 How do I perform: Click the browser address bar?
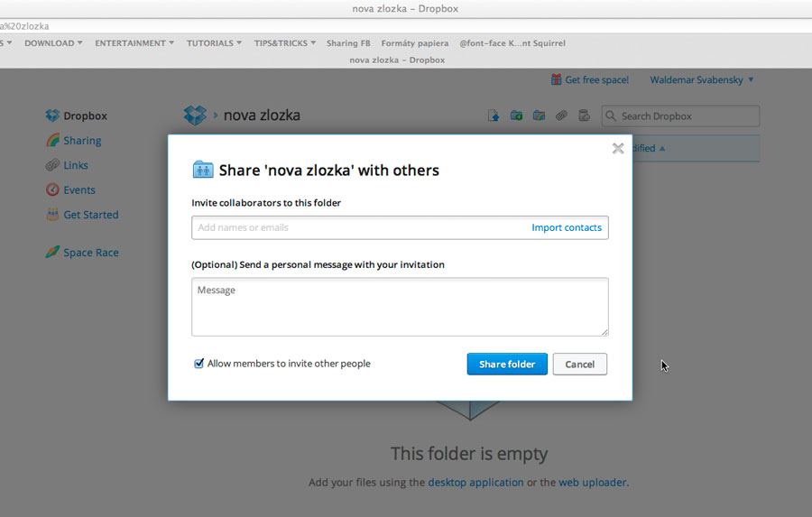(x=406, y=26)
